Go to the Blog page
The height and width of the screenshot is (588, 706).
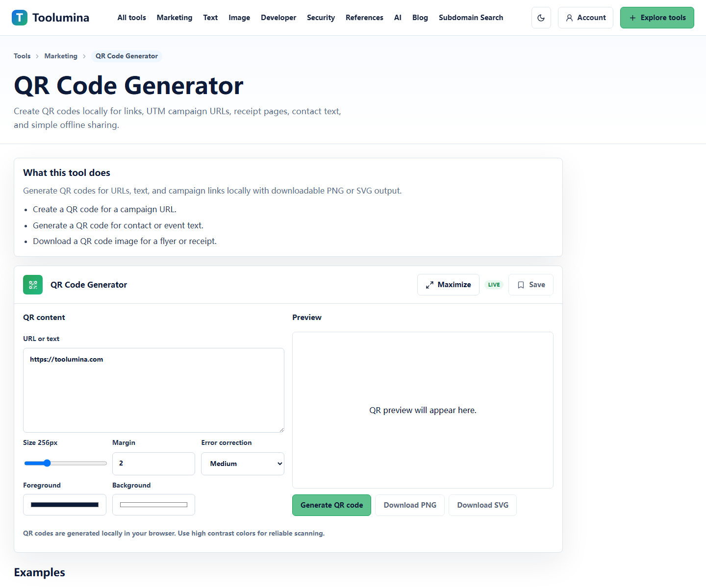(x=420, y=18)
